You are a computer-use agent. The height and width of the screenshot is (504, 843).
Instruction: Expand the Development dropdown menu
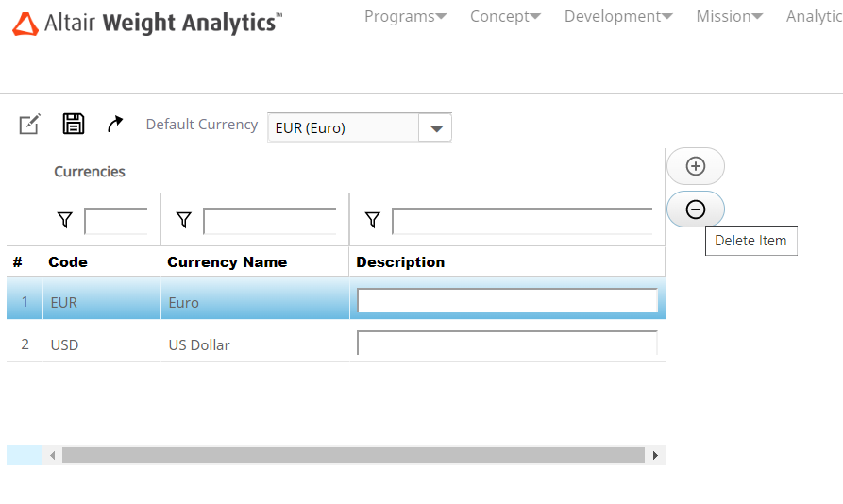click(618, 16)
